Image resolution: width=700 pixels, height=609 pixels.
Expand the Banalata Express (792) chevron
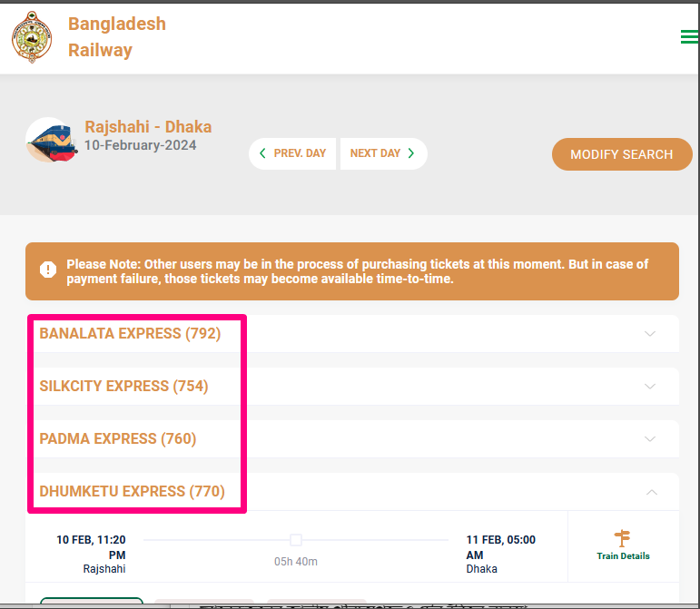(650, 334)
